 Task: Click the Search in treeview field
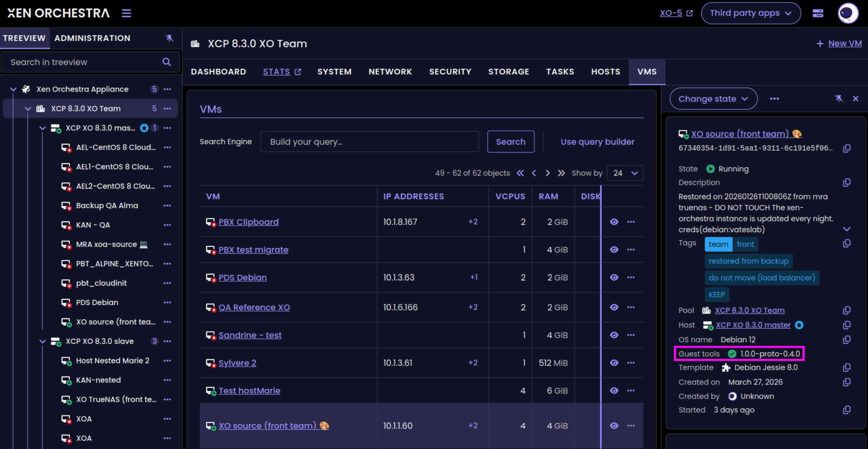coord(91,62)
